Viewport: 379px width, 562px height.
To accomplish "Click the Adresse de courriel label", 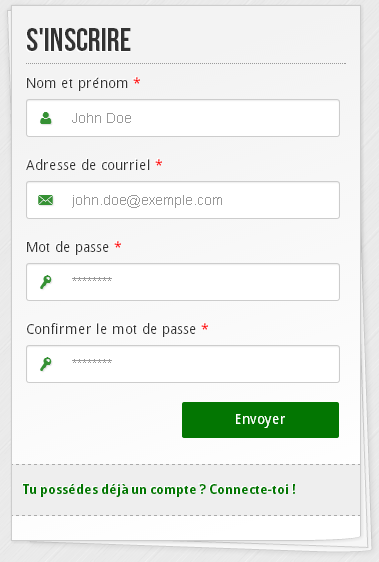I will click(x=88, y=165).
